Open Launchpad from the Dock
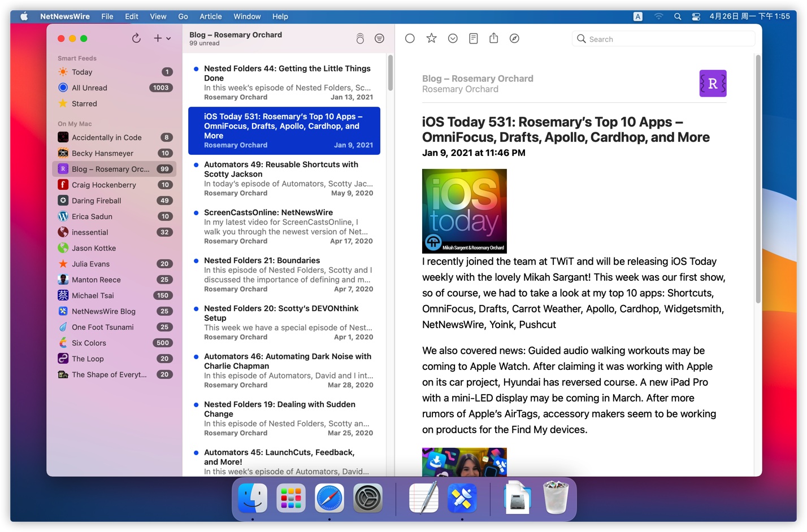Image resolution: width=807 pixels, height=532 pixels. 291,498
